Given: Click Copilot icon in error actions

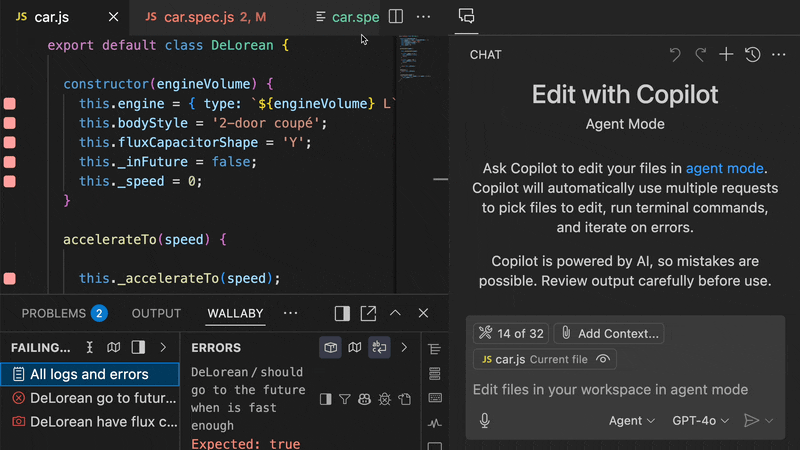Looking at the screenshot, I should click(364, 399).
